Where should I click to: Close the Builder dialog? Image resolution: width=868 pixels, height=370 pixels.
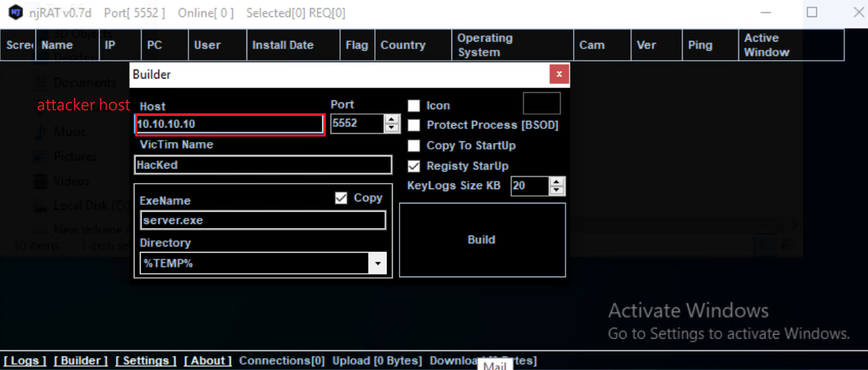(559, 74)
